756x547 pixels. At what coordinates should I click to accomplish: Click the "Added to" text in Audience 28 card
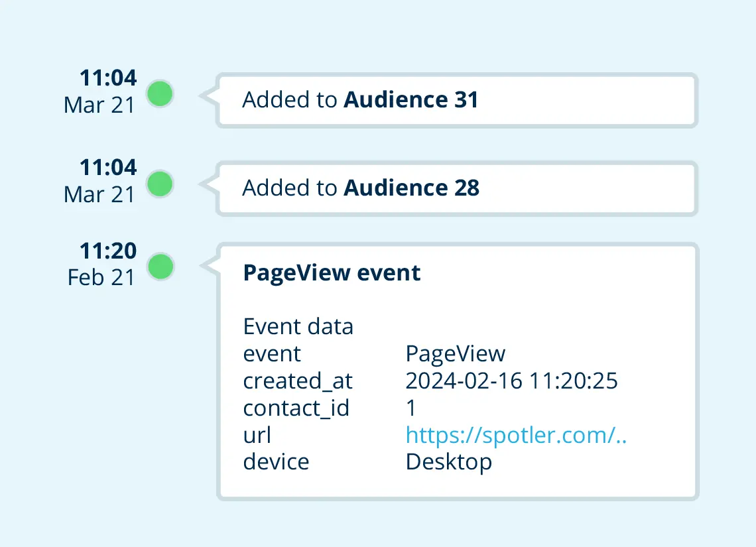point(290,188)
